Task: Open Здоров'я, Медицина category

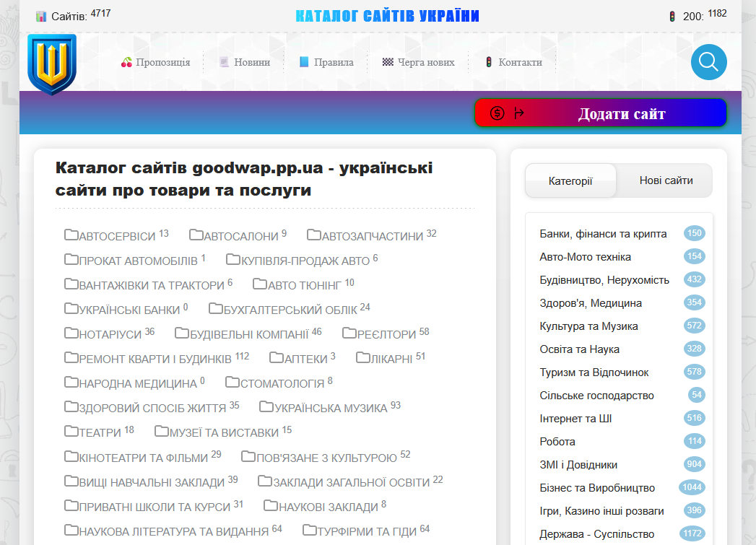Action: [591, 303]
